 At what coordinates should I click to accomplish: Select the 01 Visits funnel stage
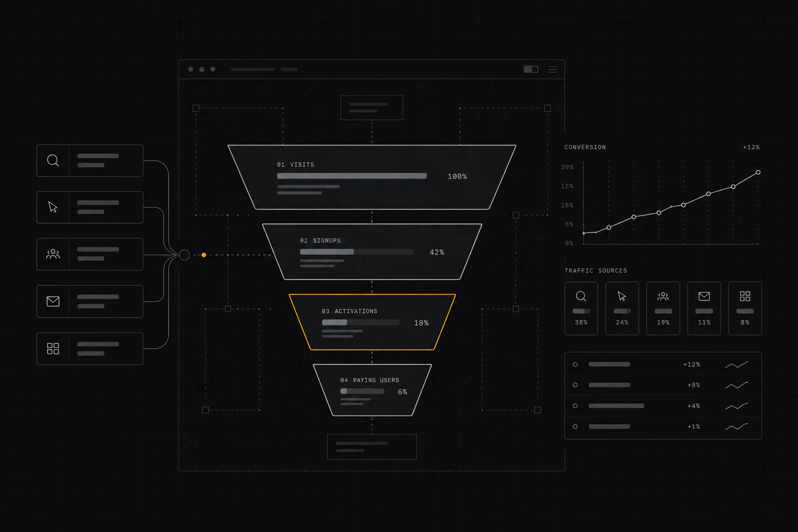point(372,177)
